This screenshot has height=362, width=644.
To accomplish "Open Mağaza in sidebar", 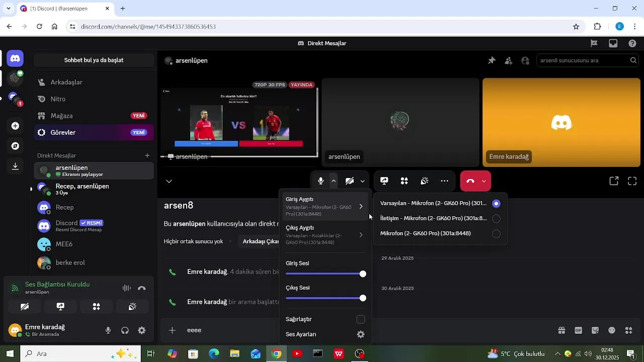I will coord(94,116).
